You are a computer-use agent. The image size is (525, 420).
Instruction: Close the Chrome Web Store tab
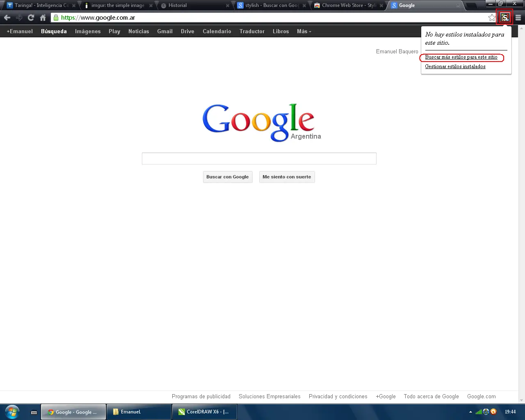[381, 6]
